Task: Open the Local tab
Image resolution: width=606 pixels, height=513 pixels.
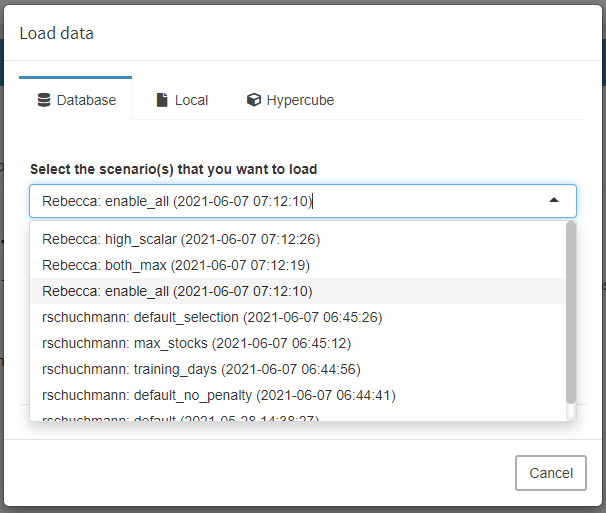Action: click(182, 100)
